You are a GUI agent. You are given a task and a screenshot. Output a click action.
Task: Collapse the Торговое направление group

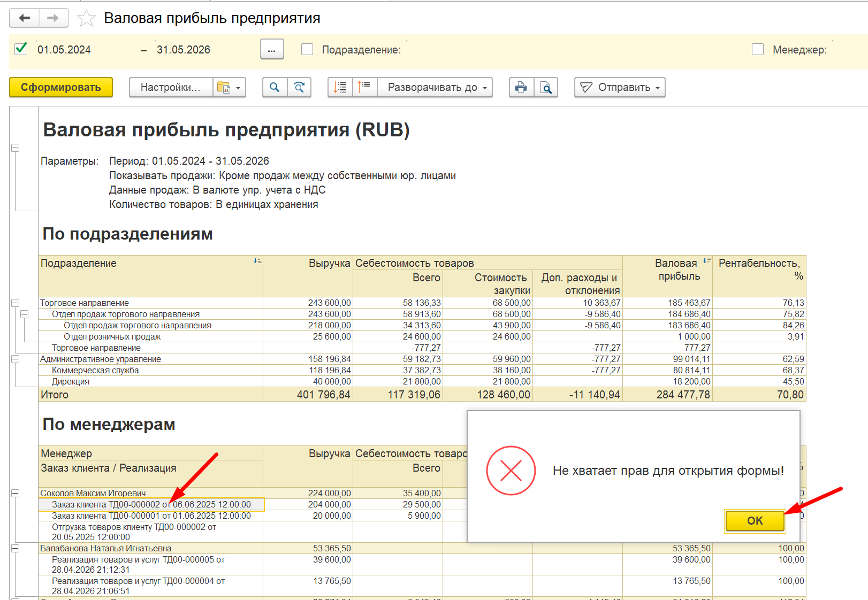pyautogui.click(x=15, y=303)
